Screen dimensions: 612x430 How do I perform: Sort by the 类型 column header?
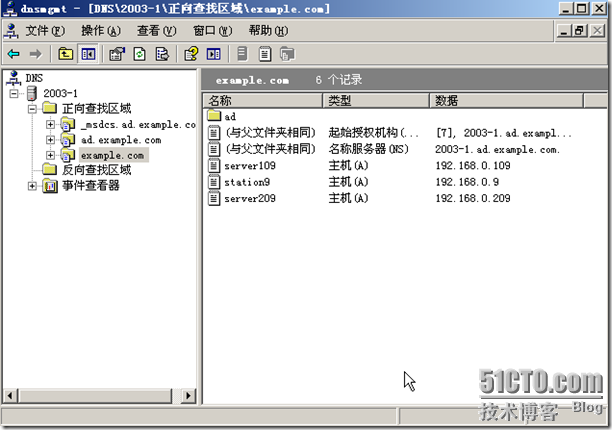click(376, 101)
